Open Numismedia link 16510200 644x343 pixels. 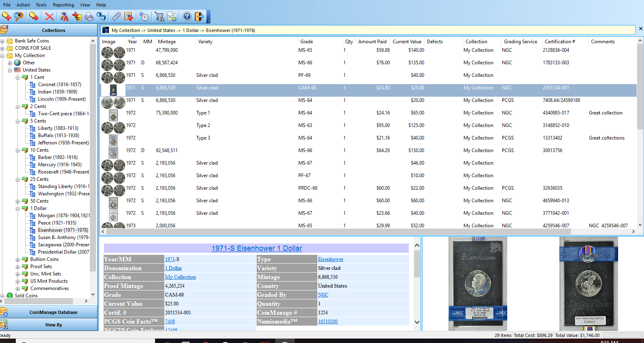[328, 322]
